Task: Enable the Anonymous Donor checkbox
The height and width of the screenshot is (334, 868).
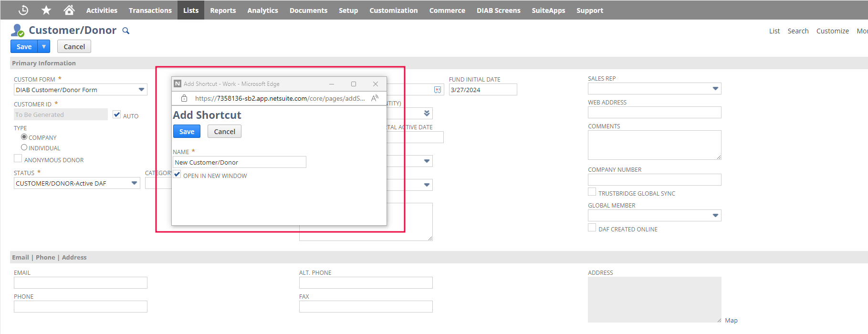Action: (x=18, y=159)
